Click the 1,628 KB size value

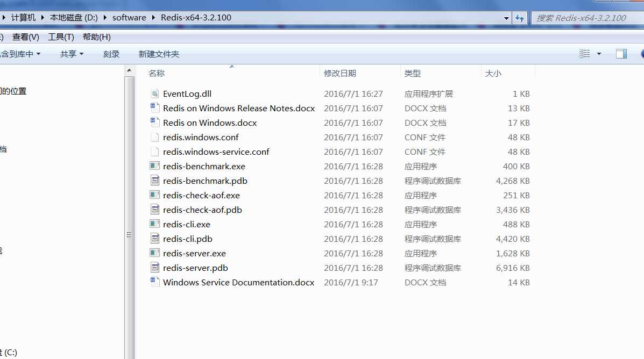(513, 253)
